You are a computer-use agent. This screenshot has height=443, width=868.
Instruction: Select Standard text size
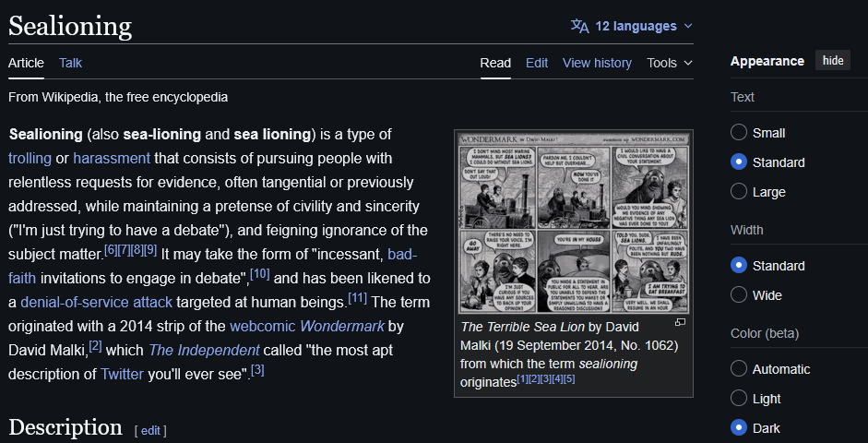(x=739, y=162)
